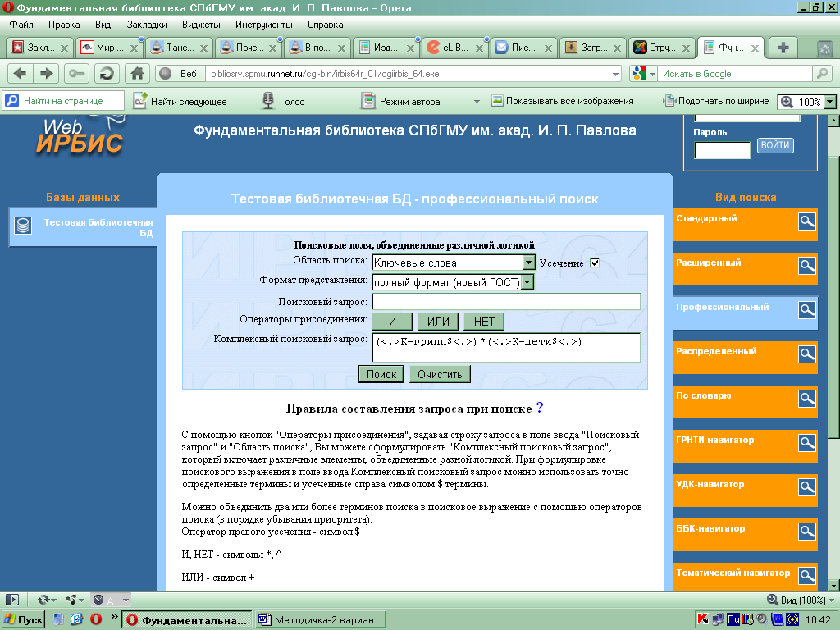Click search icon next to Распределенный
Screen dimensions: 840x630
coord(807,354)
